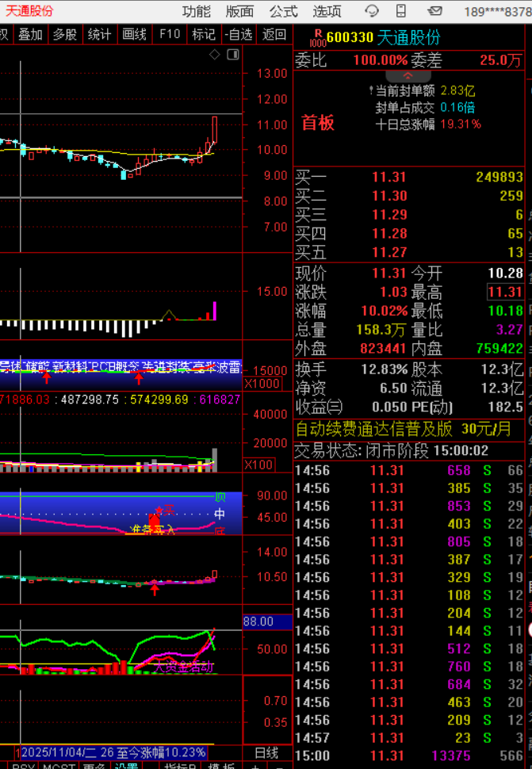Click 委差 value 25.0万
532x769 pixels.
pos(500,60)
